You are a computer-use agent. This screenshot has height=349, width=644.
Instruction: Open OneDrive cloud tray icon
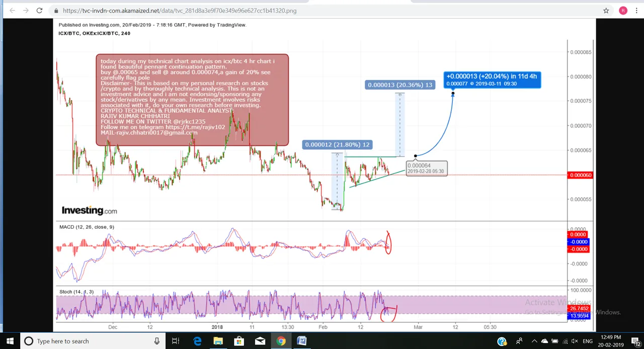[545, 341]
